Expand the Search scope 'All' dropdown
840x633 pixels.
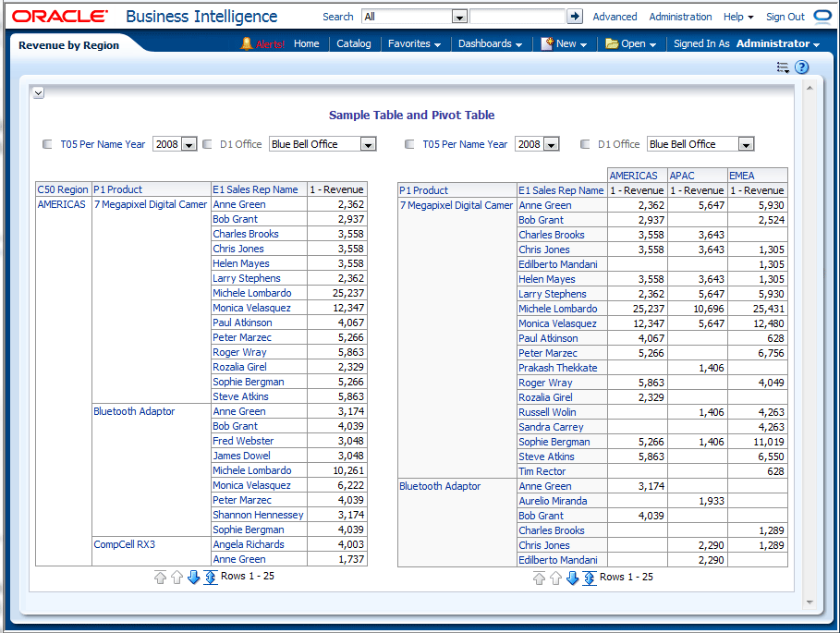(x=459, y=17)
